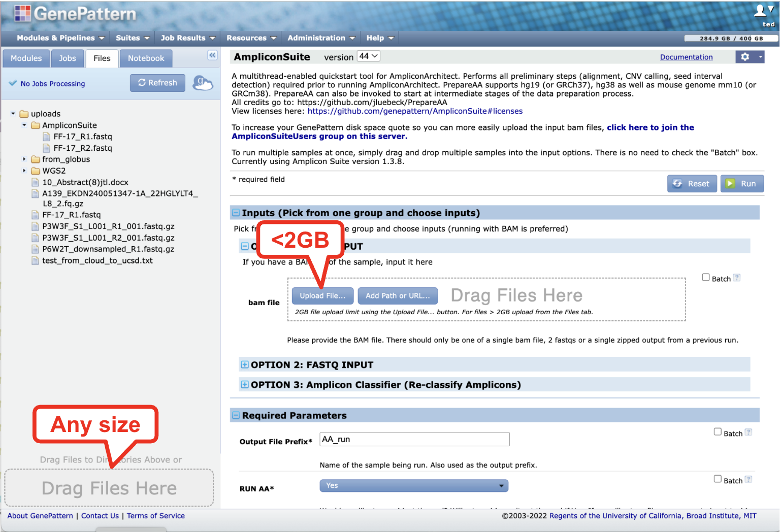Select FF-17_R1.fastq inside AmpliconSuite folder
Image resolution: width=780 pixels, height=532 pixels.
83,137
